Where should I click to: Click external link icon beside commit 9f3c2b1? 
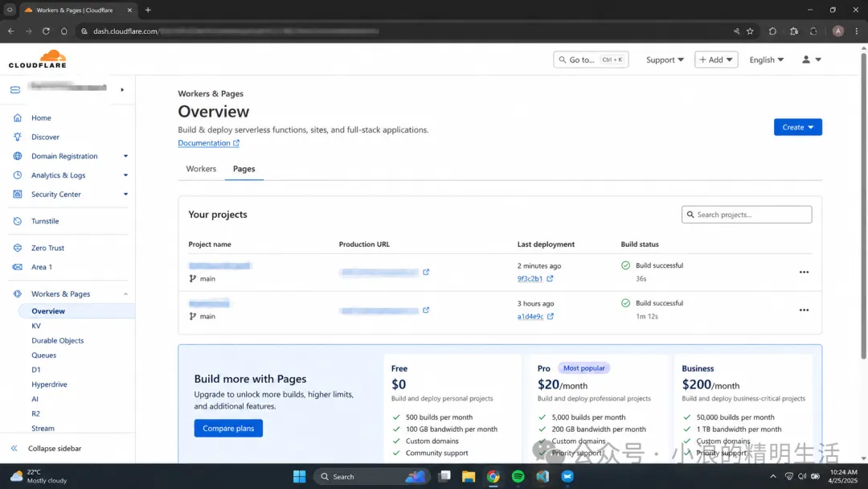click(x=550, y=278)
